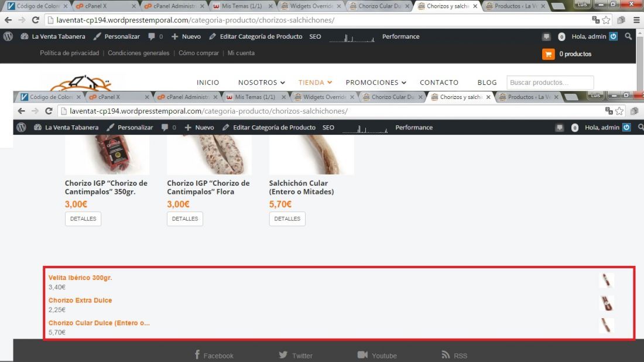Select the INICIO menu item

(x=208, y=83)
